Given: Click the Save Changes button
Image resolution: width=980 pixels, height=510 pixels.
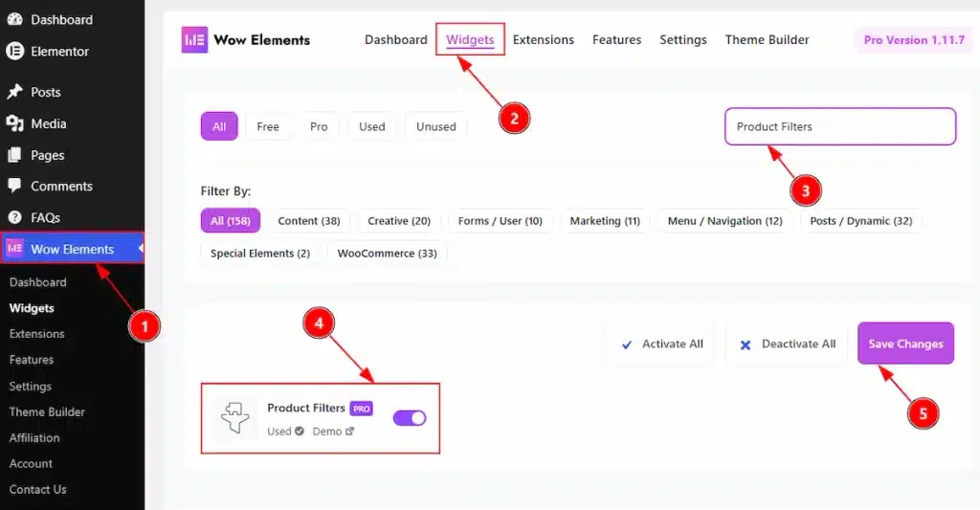Looking at the screenshot, I should click(x=905, y=344).
